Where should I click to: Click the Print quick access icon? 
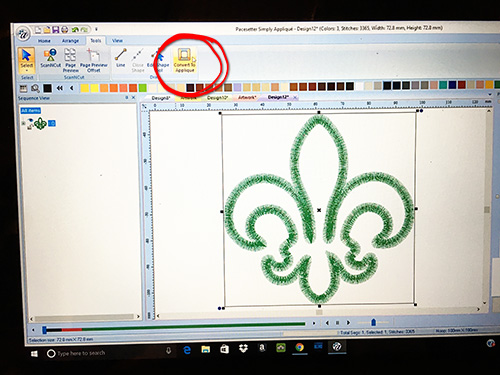(x=65, y=30)
